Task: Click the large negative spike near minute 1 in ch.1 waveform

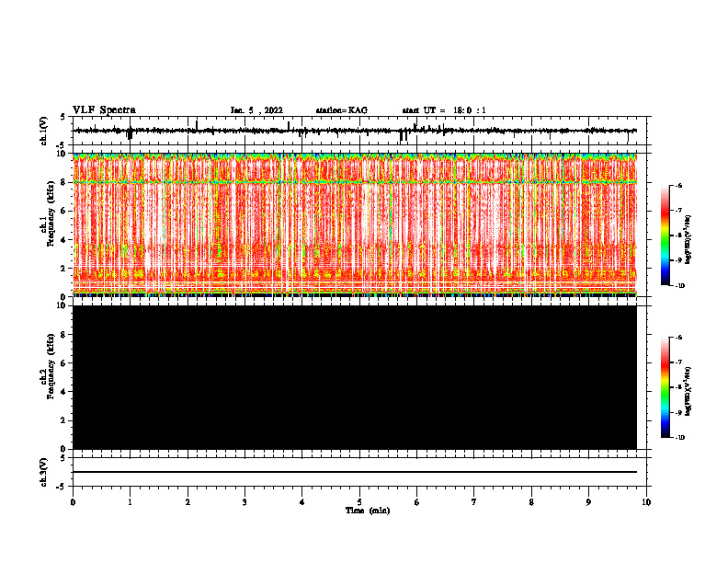Action: 130,134
